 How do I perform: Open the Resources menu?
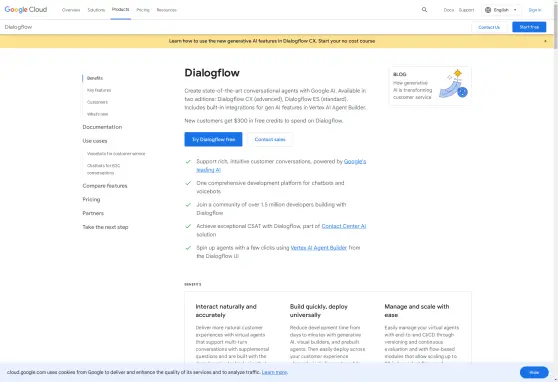pyautogui.click(x=167, y=10)
